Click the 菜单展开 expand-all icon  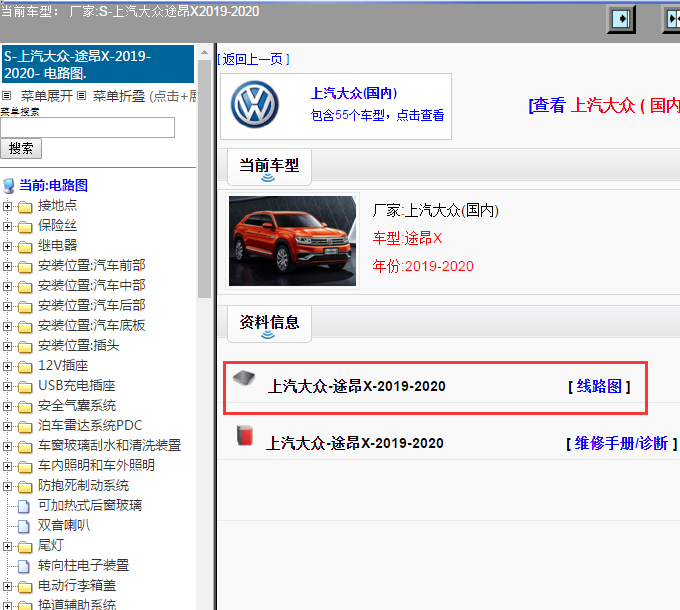click(x=7, y=95)
